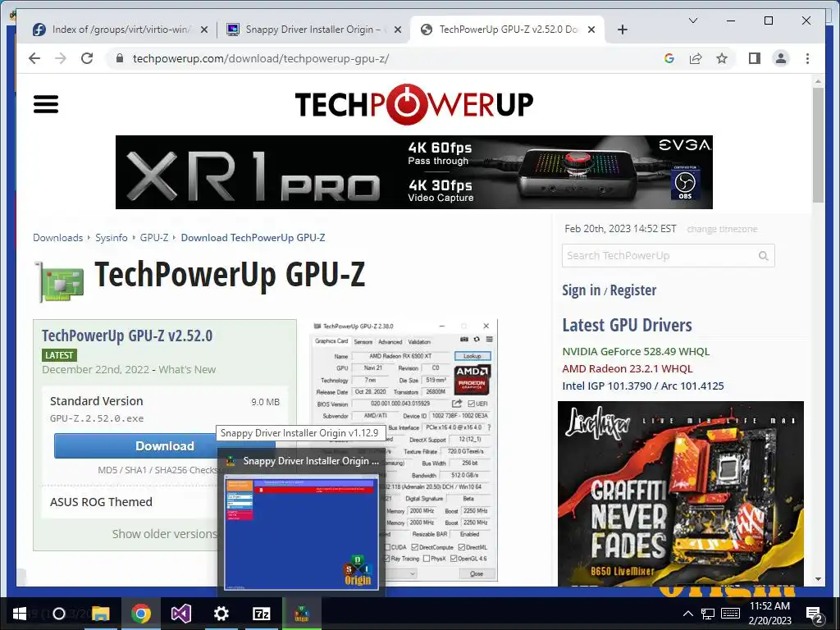Click the search magnifier icon
This screenshot has width=840, height=630.
(764, 256)
